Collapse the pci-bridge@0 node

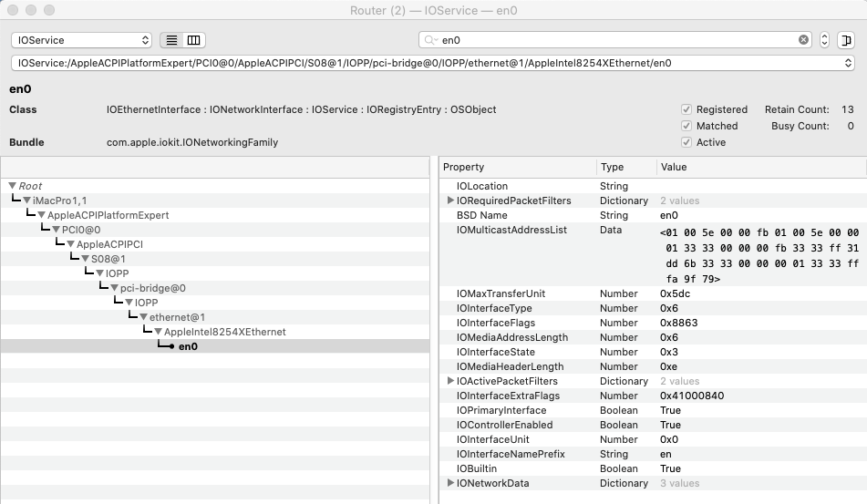click(x=115, y=288)
